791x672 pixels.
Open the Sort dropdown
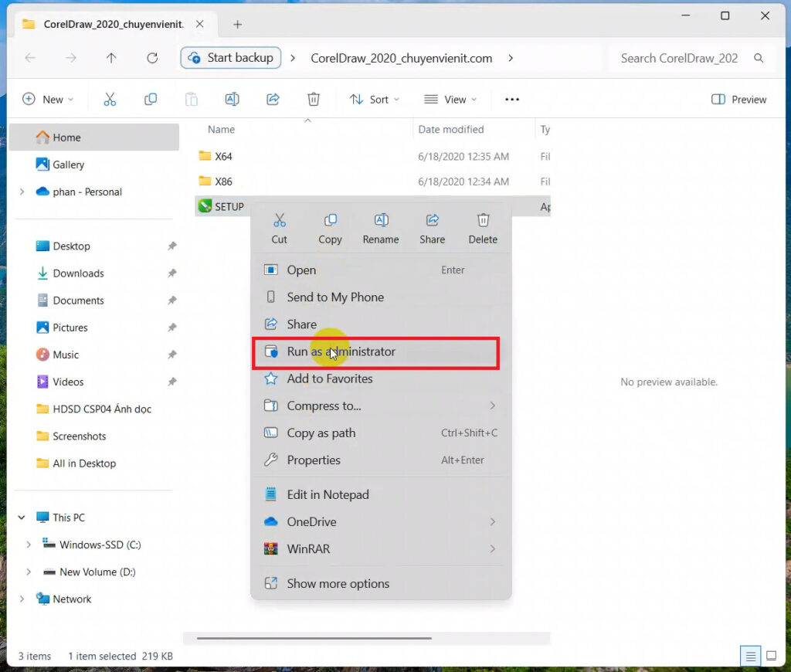(x=375, y=99)
